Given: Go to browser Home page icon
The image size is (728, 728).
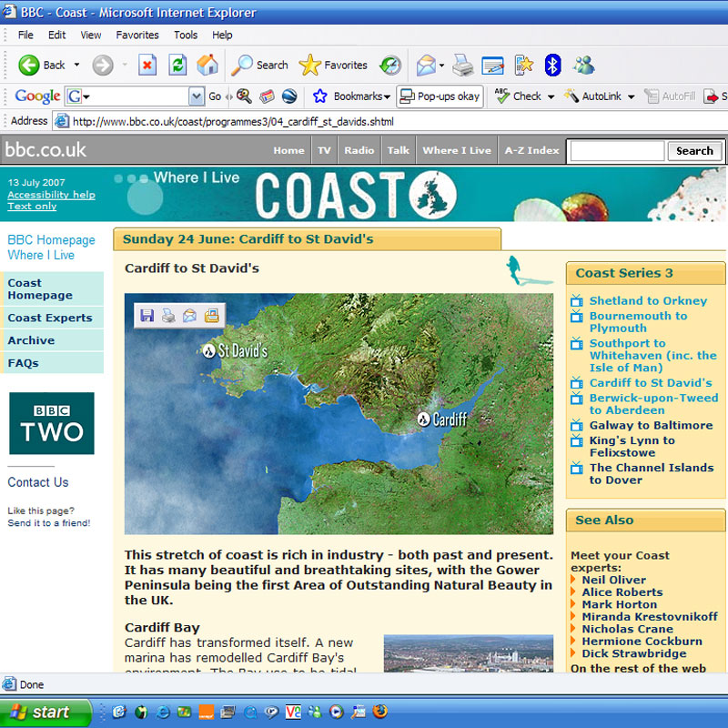Looking at the screenshot, I should pyautogui.click(x=207, y=65).
